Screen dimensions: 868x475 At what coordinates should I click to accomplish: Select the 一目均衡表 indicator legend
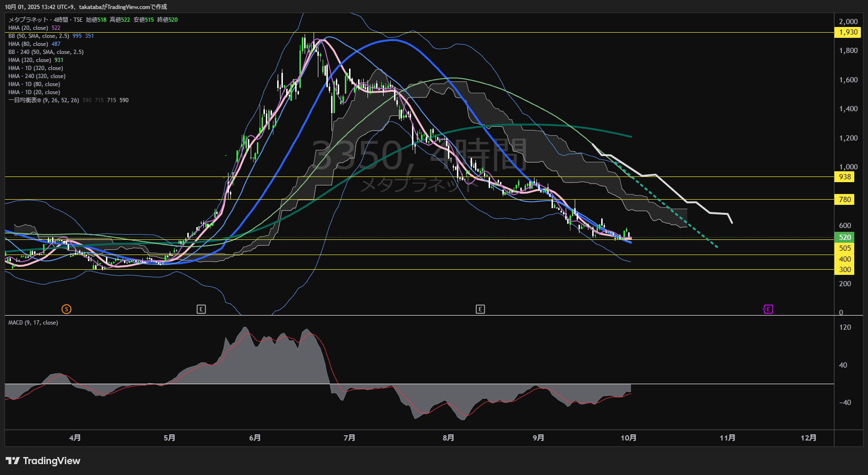click(44, 100)
